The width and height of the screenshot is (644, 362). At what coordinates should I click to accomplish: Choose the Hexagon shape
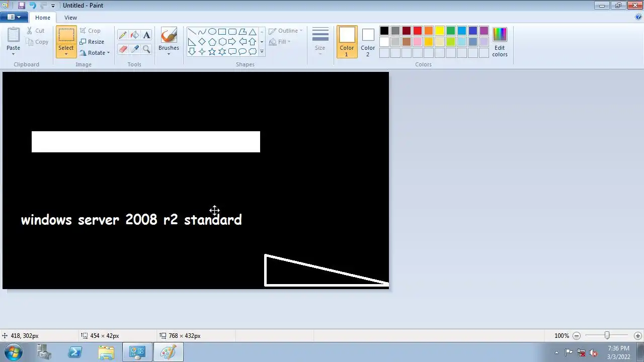tap(222, 42)
